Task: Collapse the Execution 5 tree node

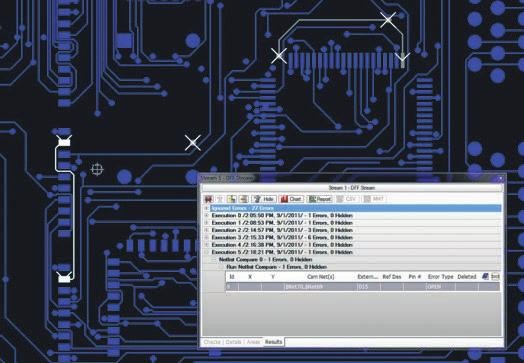Action: click(x=207, y=252)
